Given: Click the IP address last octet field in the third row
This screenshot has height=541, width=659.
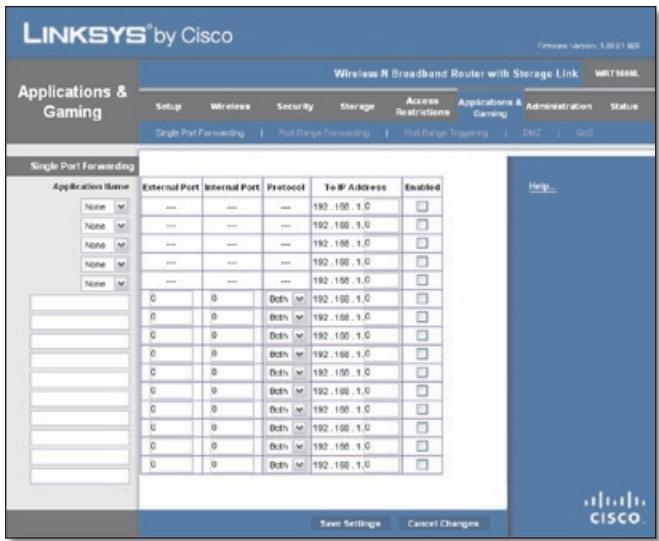Looking at the screenshot, I should click(381, 243).
